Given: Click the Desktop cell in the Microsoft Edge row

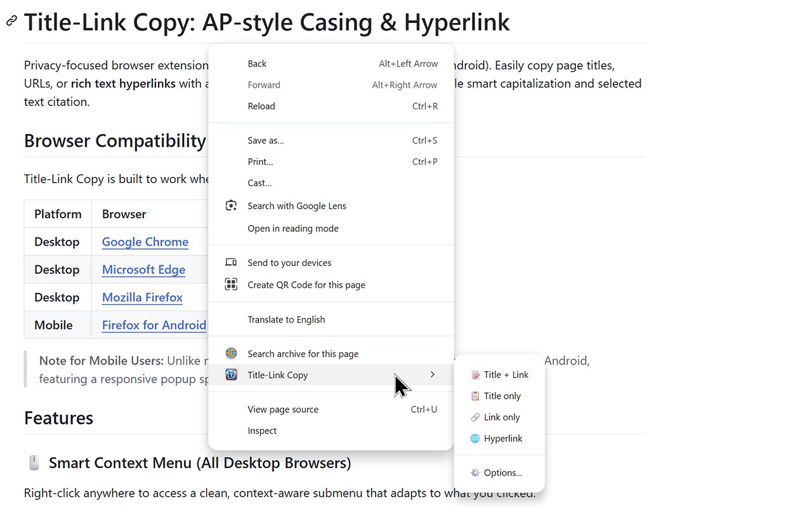Looking at the screenshot, I should (57, 270).
